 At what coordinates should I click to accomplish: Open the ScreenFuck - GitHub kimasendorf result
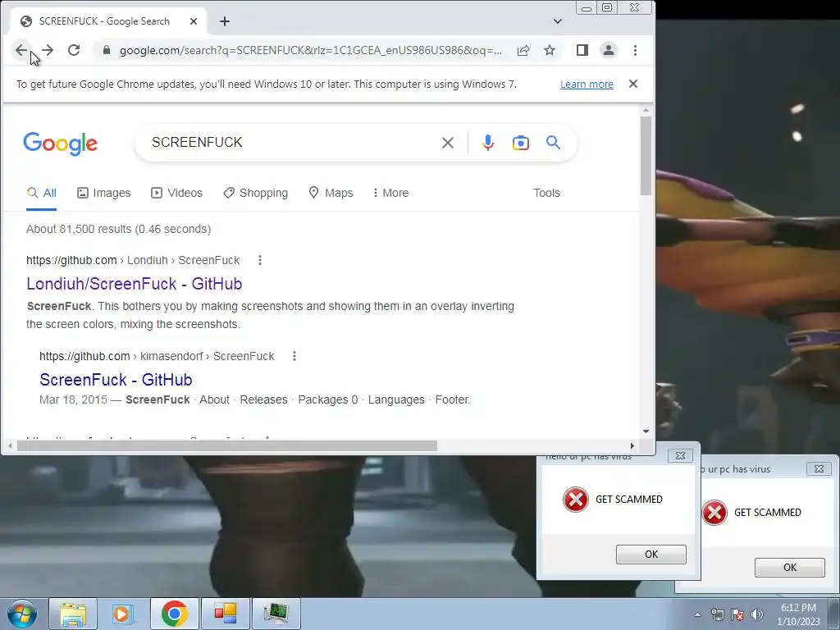pyautogui.click(x=116, y=380)
